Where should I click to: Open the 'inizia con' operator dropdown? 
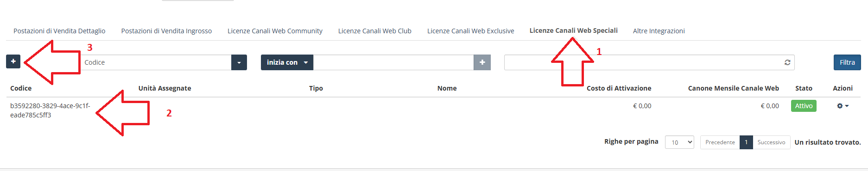coord(287,62)
